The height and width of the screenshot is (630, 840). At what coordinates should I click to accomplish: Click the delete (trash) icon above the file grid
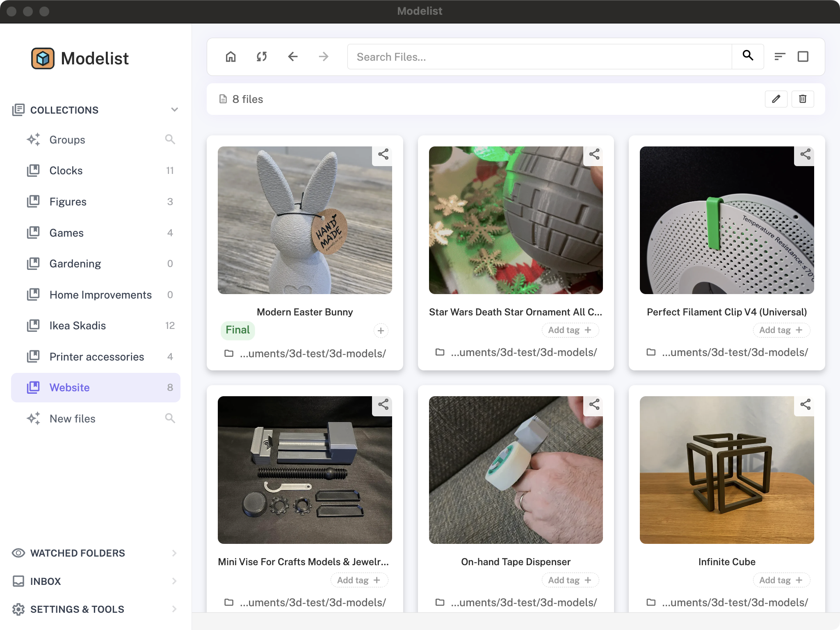pyautogui.click(x=803, y=99)
